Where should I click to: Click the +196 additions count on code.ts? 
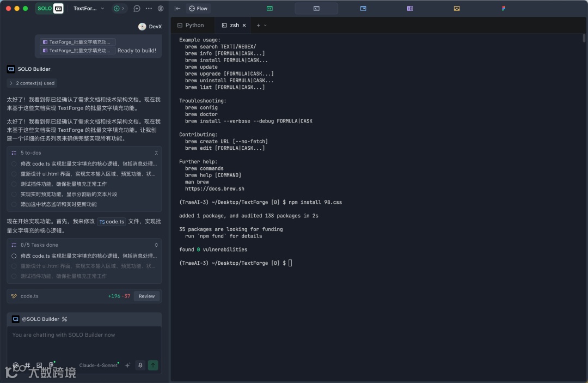tap(114, 296)
